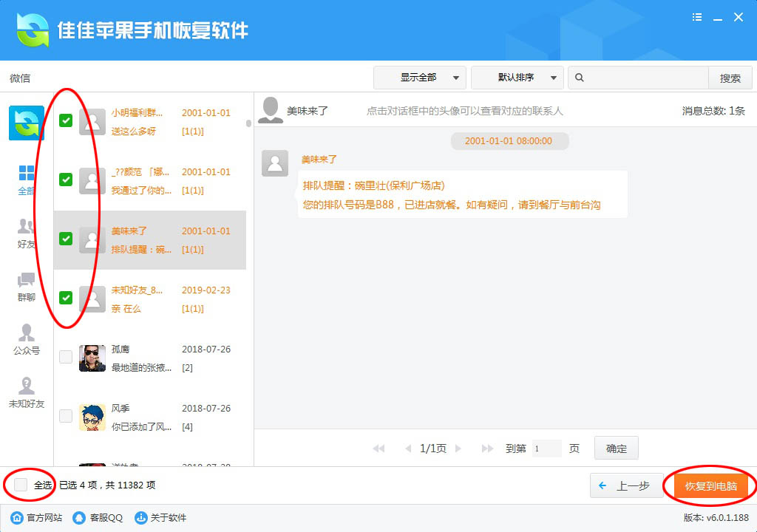
Task: Uncheck the _??颜范 conversation checkbox
Action: click(x=66, y=180)
